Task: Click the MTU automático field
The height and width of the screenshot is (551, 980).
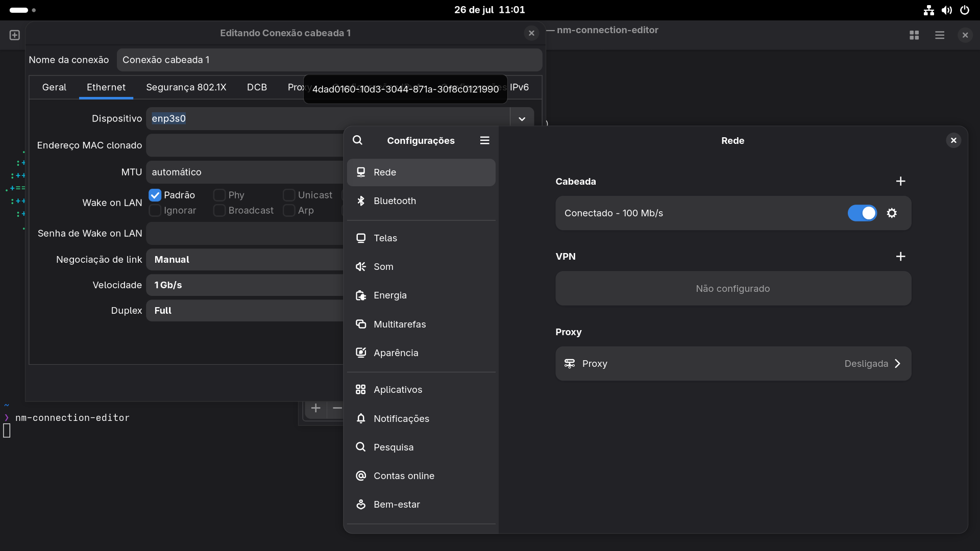Action: [245, 172]
